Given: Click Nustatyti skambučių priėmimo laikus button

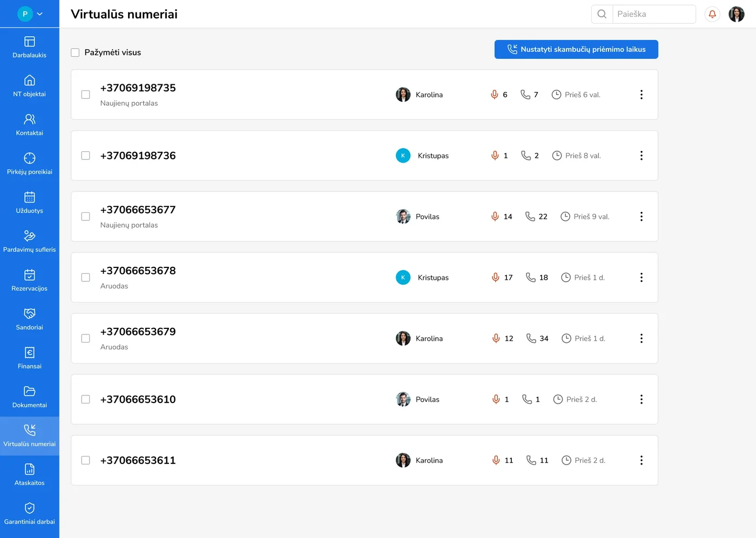Looking at the screenshot, I should point(576,49).
